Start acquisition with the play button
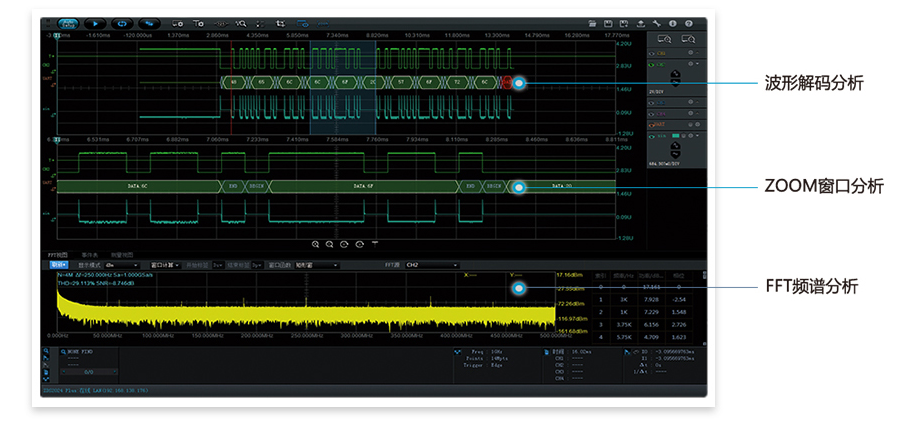 coord(95,24)
